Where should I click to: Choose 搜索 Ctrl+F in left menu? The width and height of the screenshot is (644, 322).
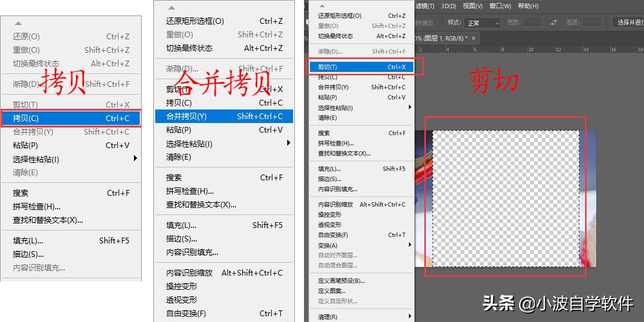click(x=71, y=193)
